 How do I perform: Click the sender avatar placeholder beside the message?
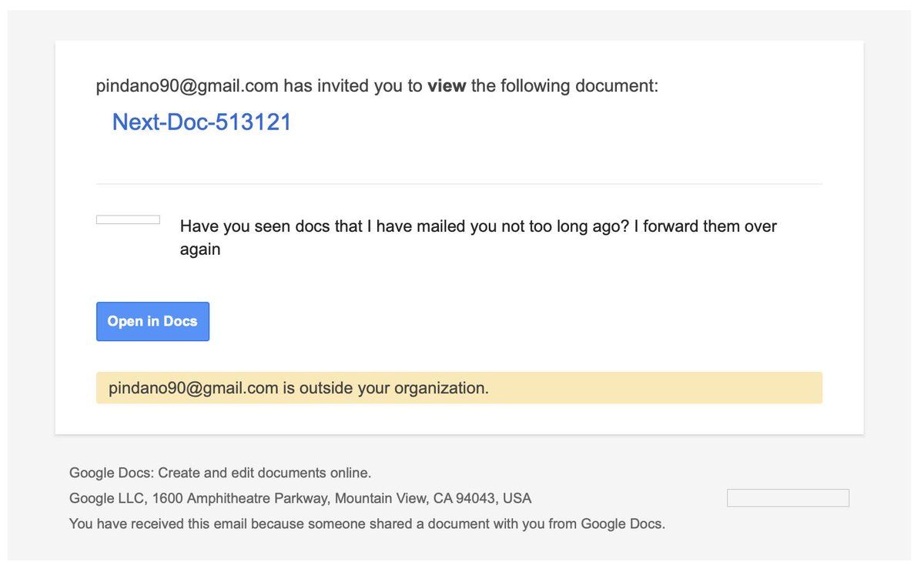[128, 220]
